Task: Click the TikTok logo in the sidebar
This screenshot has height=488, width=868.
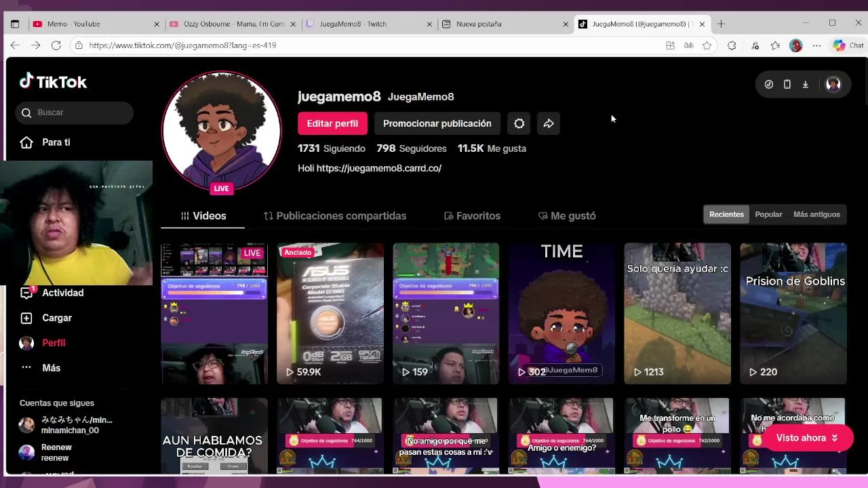Action: point(53,81)
